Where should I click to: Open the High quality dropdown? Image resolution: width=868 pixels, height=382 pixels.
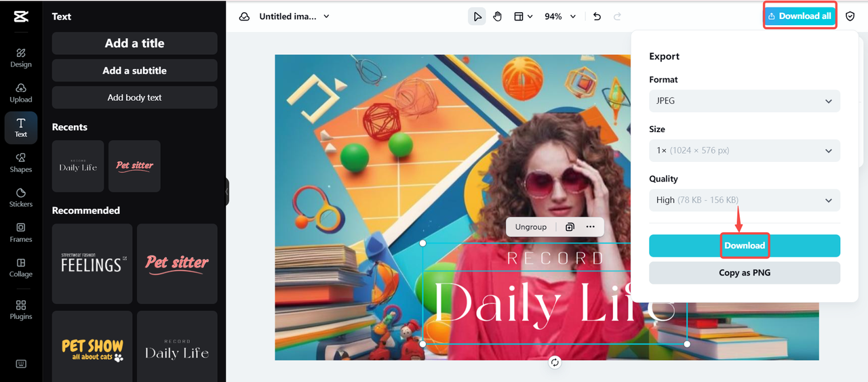[x=745, y=200]
